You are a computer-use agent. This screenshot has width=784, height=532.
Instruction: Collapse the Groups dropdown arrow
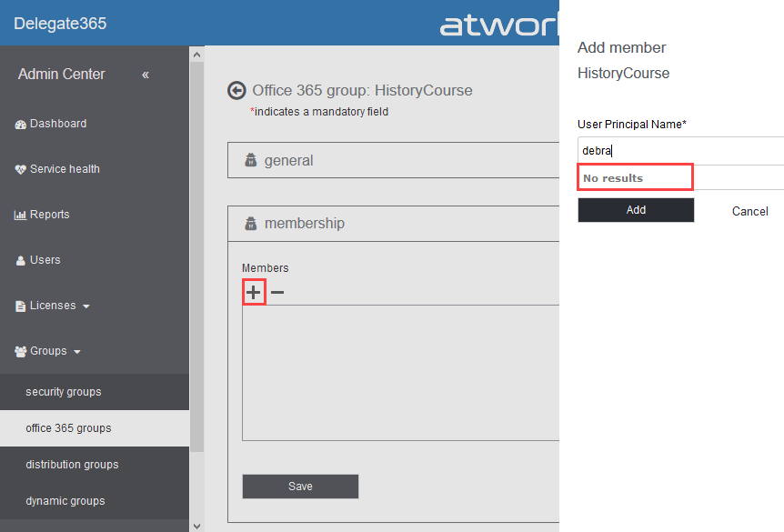click(77, 352)
